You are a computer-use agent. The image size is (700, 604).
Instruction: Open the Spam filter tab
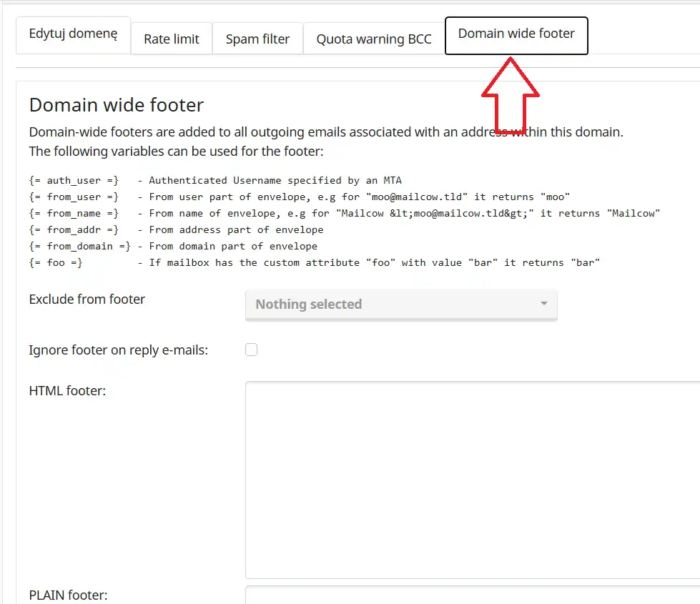257,39
